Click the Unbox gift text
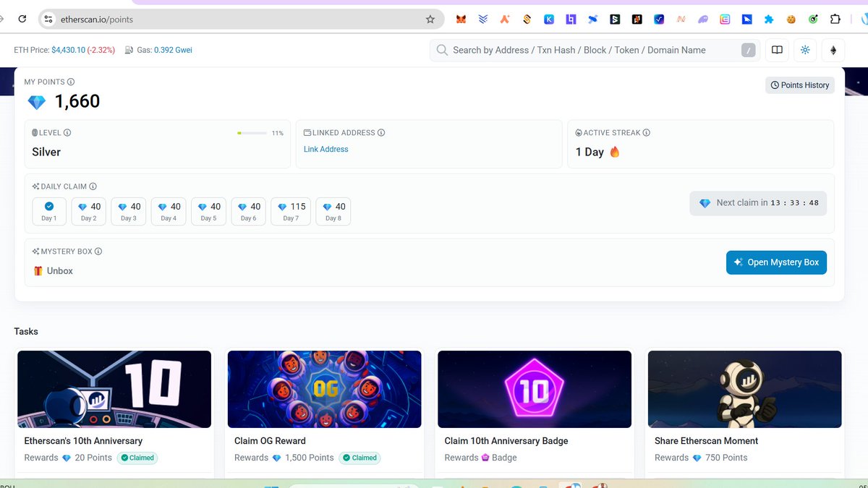868x488 pixels. click(x=60, y=271)
